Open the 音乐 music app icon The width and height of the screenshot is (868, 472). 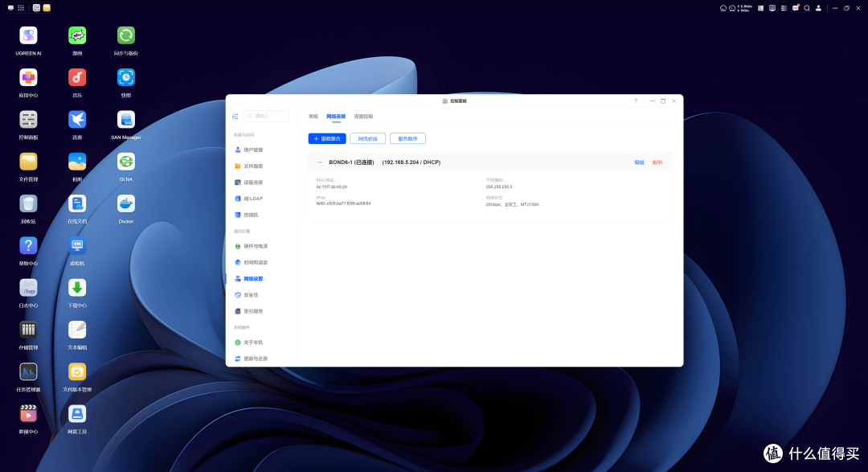(77, 77)
